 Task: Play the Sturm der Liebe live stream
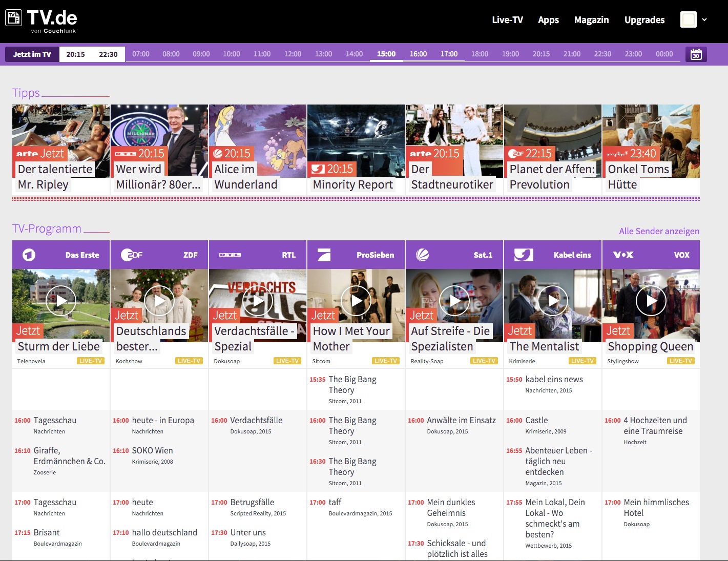pos(61,301)
